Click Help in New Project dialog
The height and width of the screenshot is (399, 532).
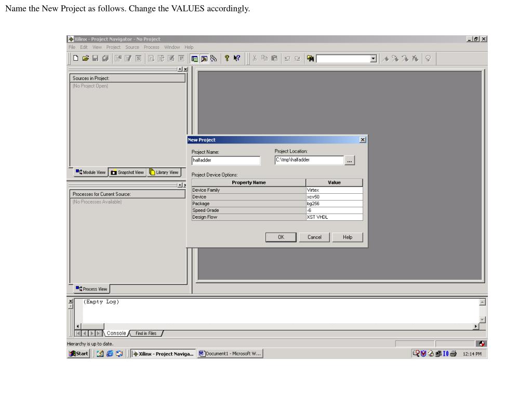coord(348,237)
